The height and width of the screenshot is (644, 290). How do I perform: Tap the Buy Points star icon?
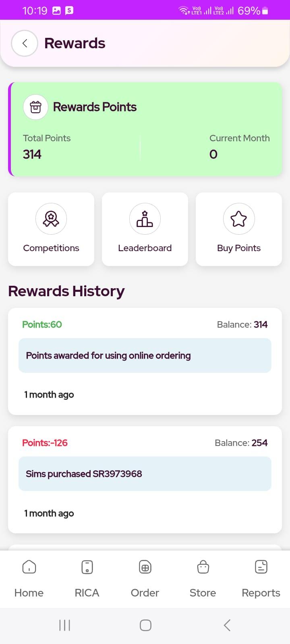pyautogui.click(x=239, y=219)
